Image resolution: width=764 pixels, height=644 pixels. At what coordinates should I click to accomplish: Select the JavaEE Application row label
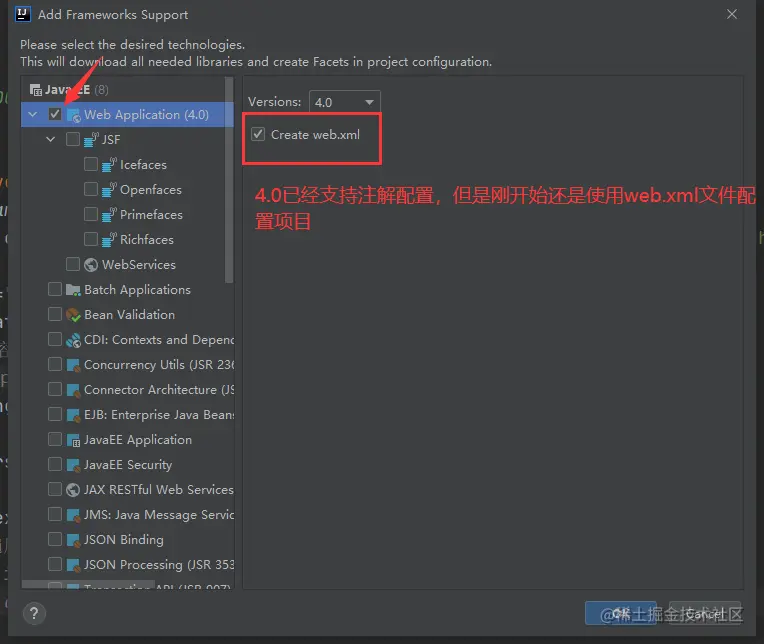click(x=138, y=440)
